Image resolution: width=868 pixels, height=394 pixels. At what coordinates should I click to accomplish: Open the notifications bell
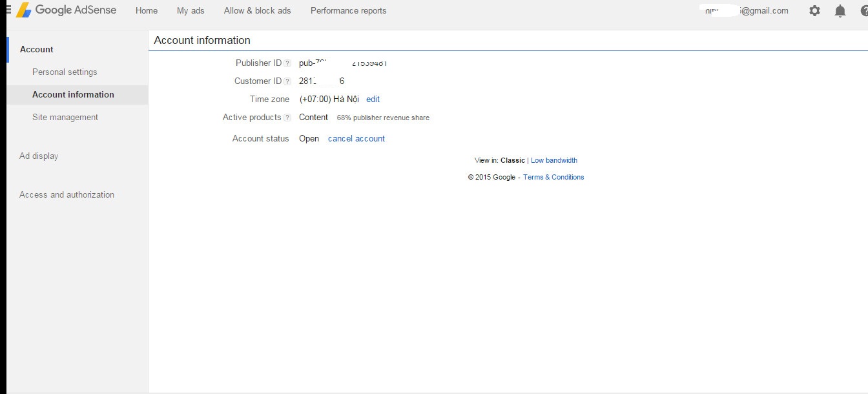(840, 11)
